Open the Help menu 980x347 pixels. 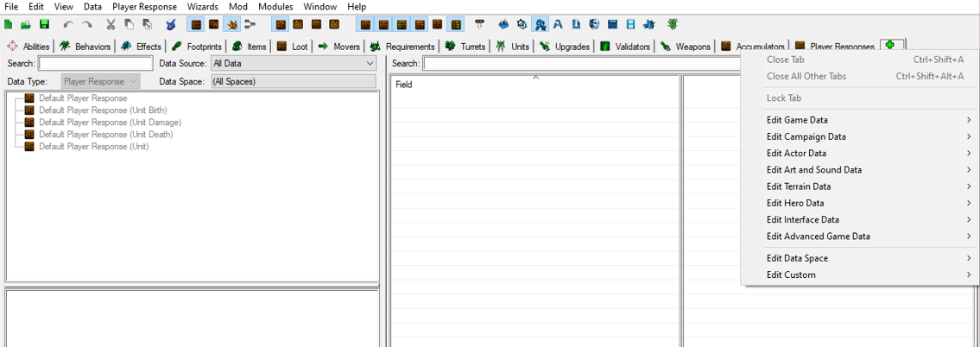357,7
